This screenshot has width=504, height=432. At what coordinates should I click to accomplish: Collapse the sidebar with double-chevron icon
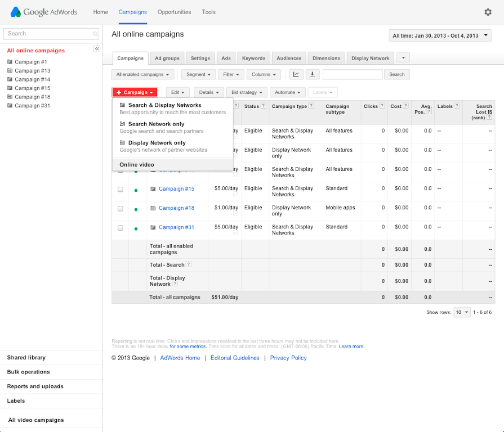97,49
